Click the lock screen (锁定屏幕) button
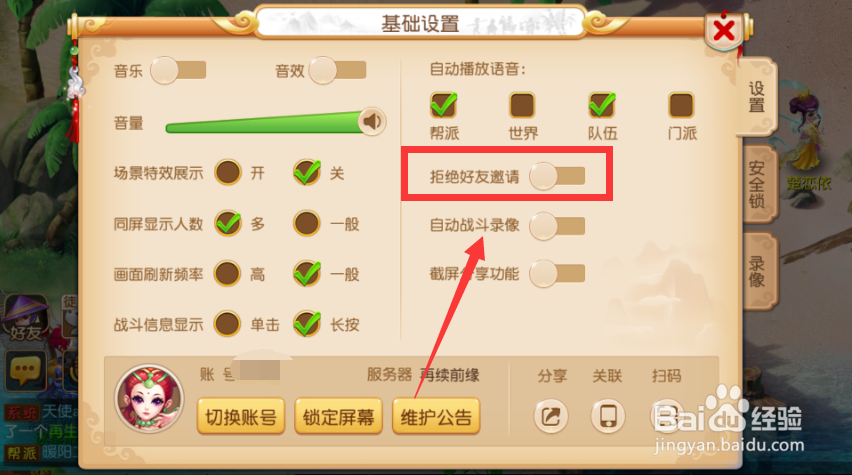 (339, 417)
